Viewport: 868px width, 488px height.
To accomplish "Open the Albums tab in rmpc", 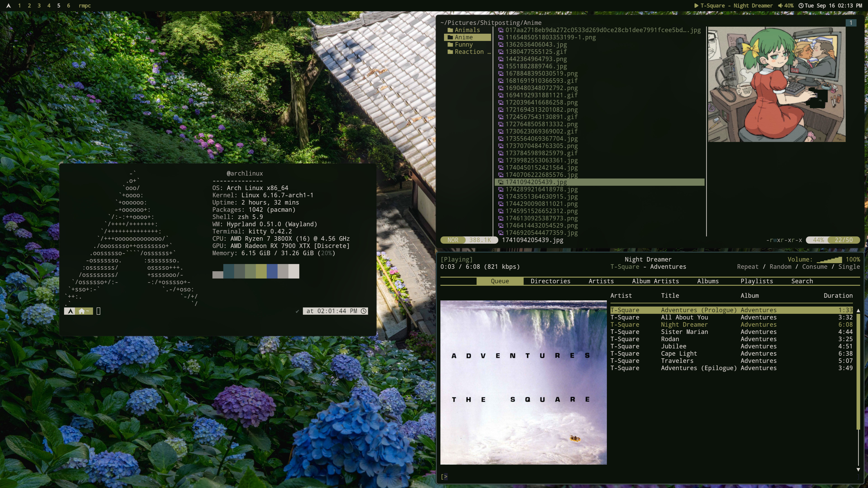I will [x=708, y=281].
